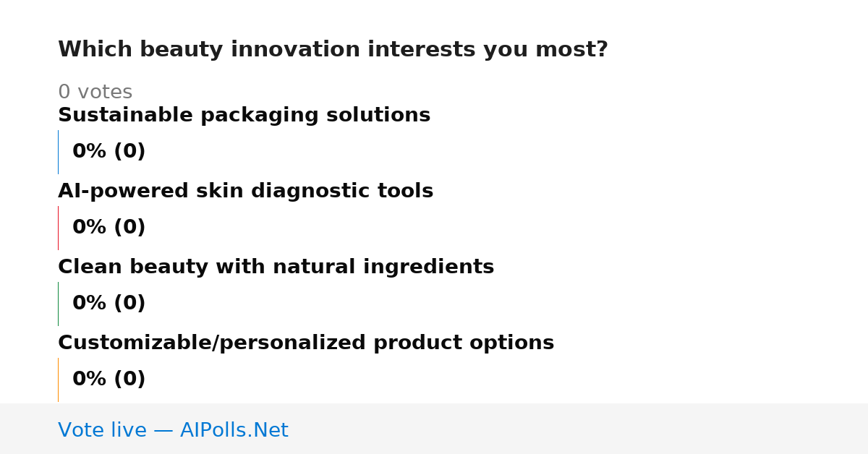Open the 'Vote live — AIPolls.Net' link

click(x=173, y=431)
